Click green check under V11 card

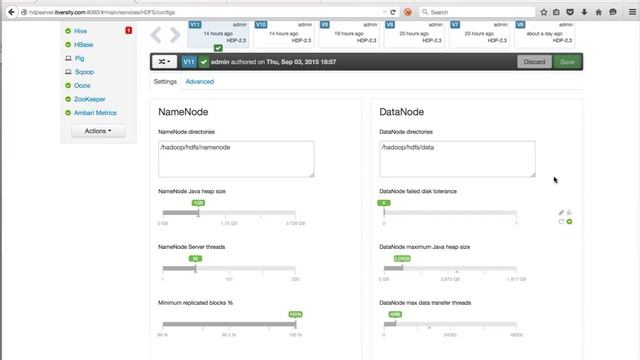[x=218, y=48]
